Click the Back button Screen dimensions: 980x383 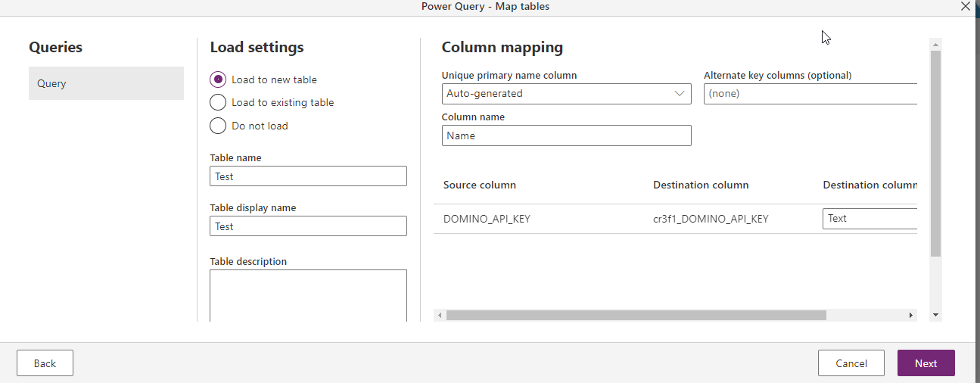pos(45,363)
